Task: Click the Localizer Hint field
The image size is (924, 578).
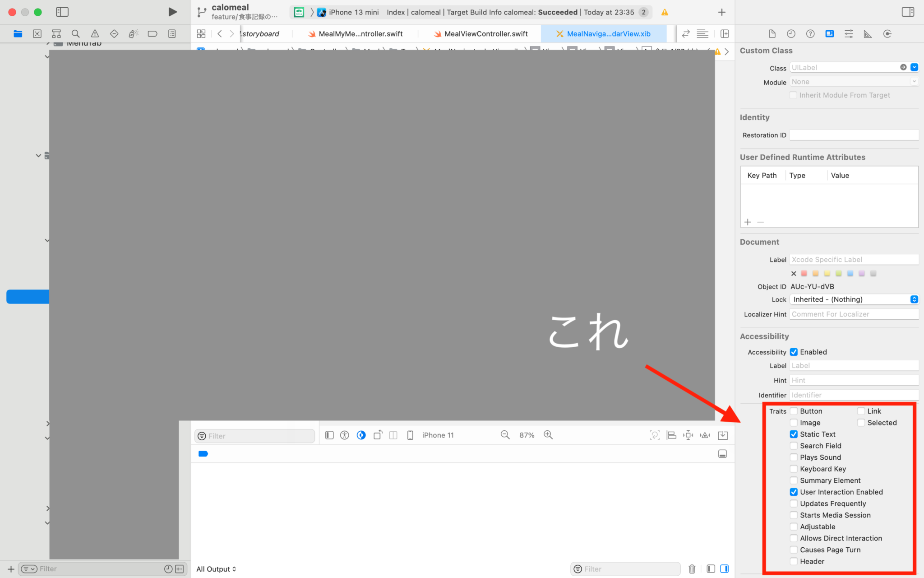Action: [854, 314]
